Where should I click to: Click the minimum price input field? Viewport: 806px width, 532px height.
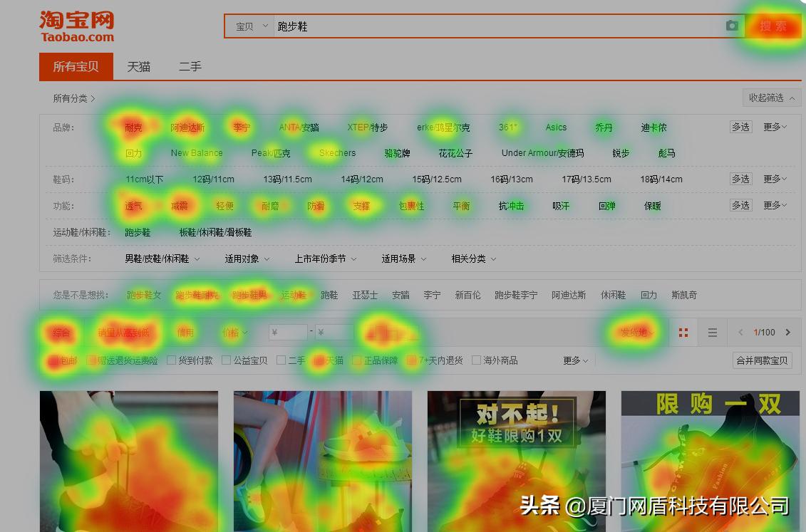(x=288, y=332)
